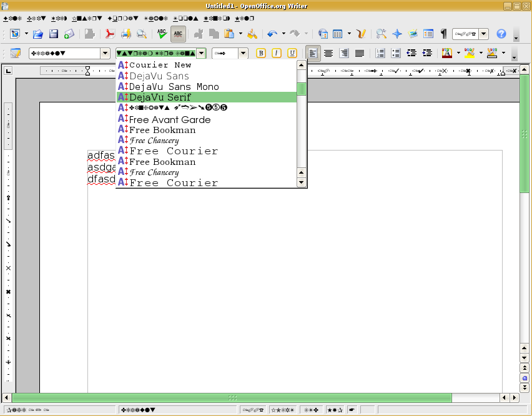Viewport: 532px width, 416px height.
Task: Pick highlighted DejaVu Serif font
Action: coord(206,97)
